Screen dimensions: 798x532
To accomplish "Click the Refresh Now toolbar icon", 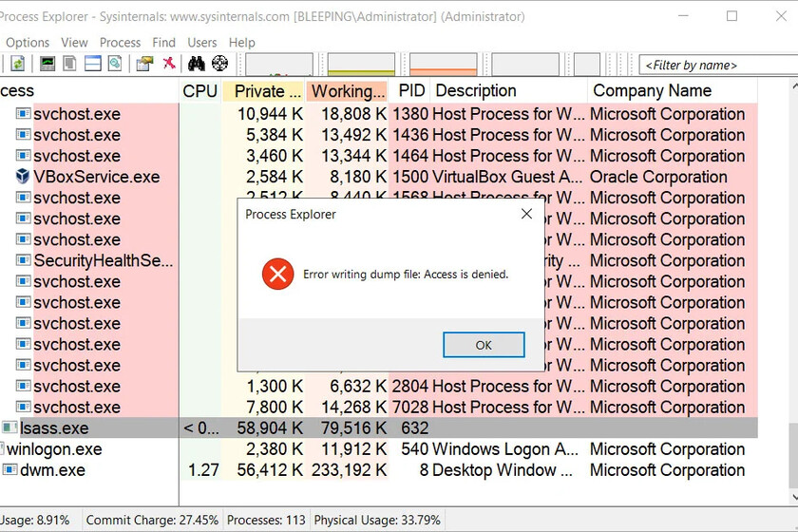I will point(18,64).
